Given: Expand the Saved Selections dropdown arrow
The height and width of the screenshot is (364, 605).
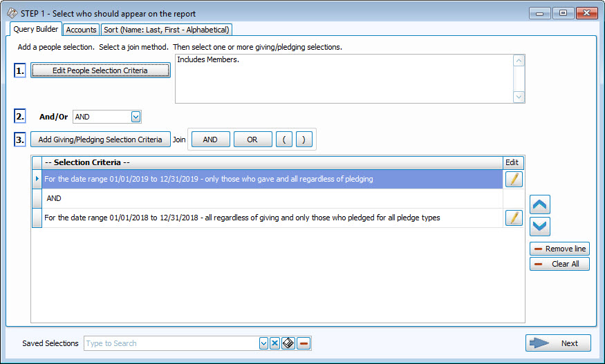Looking at the screenshot, I should 263,343.
